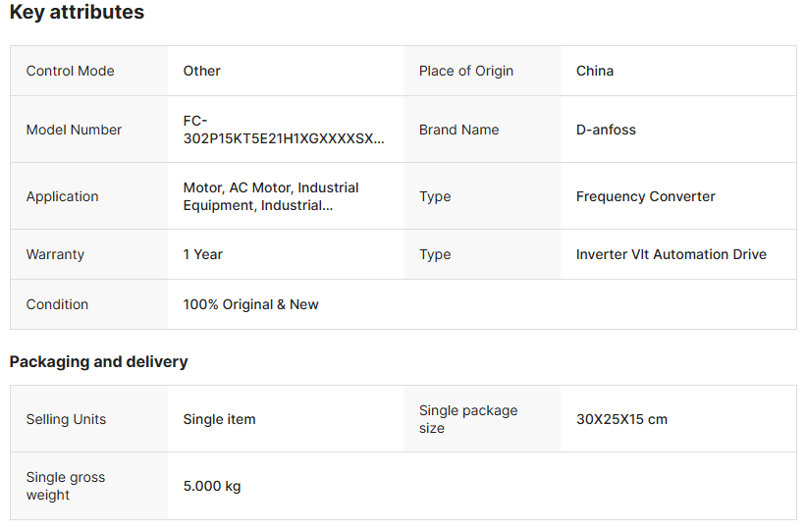Image resolution: width=807 pixels, height=532 pixels.
Task: Click the Single gross weight label
Action: [66, 486]
